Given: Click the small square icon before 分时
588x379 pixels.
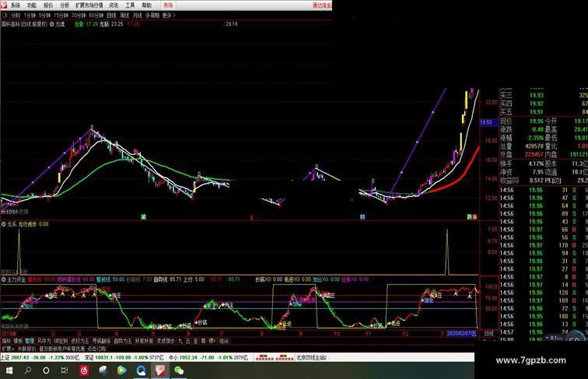Looking at the screenshot, I should point(5,16).
